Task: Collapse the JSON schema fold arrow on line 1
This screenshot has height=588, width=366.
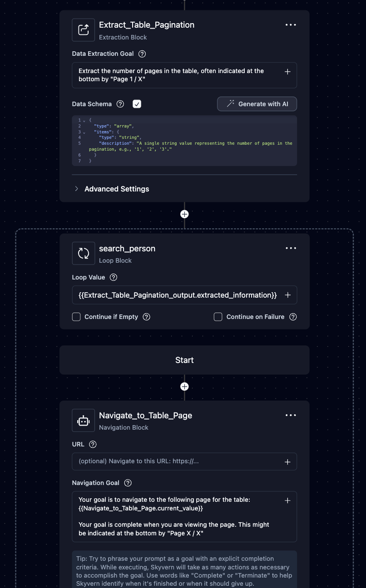Action: pyautogui.click(x=84, y=120)
